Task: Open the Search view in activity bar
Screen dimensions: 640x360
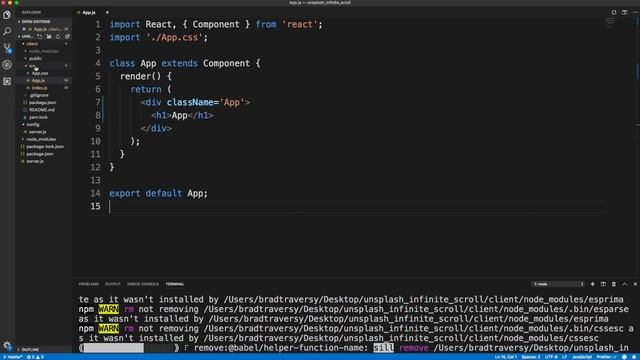Action: click(7, 31)
